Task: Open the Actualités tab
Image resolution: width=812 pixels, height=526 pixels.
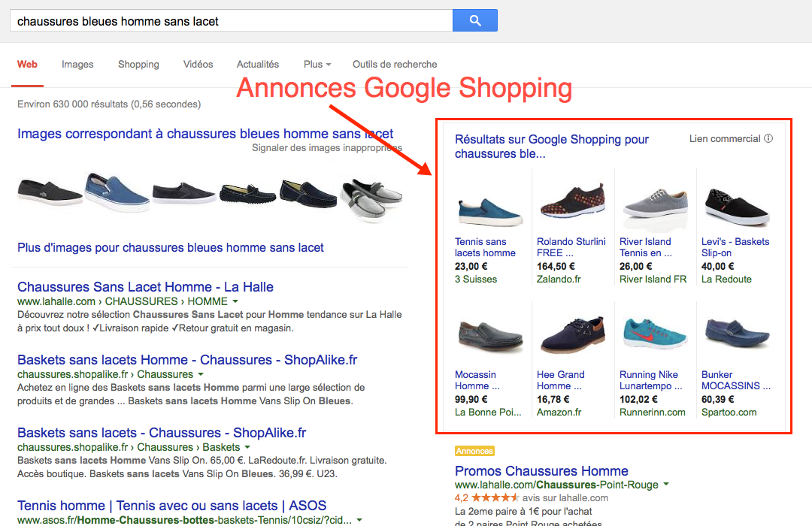Action: (258, 64)
